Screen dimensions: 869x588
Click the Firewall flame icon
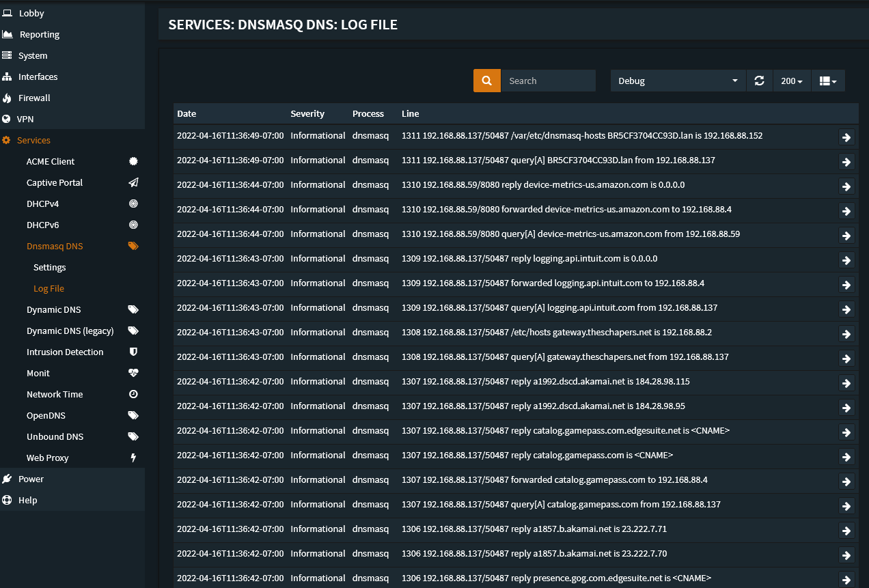click(x=7, y=98)
